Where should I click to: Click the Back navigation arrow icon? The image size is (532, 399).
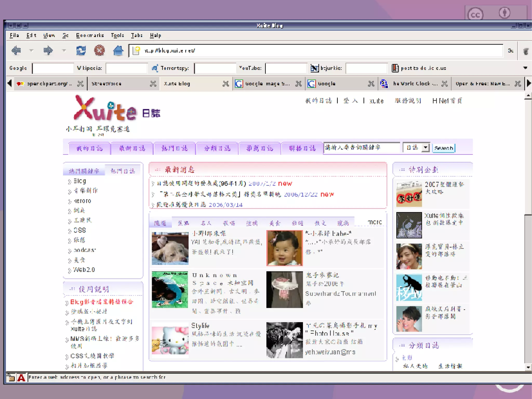(16, 50)
